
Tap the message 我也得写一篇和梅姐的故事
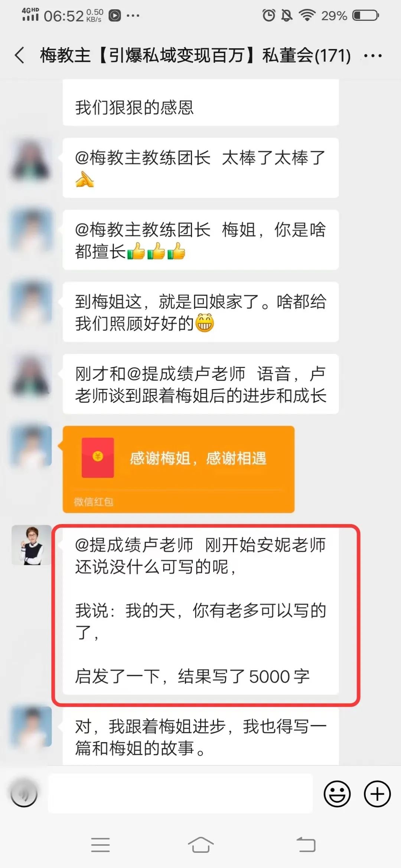pyautogui.click(x=200, y=737)
